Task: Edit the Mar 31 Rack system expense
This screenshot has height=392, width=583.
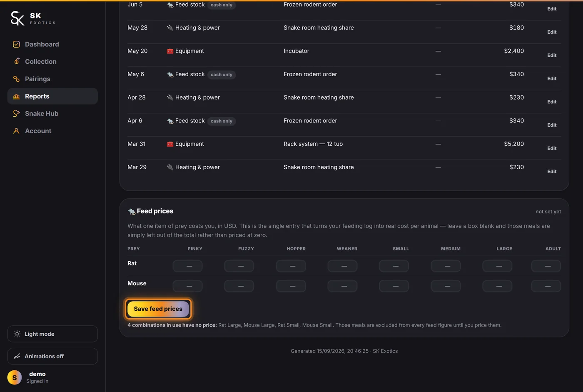Action: 552,148
